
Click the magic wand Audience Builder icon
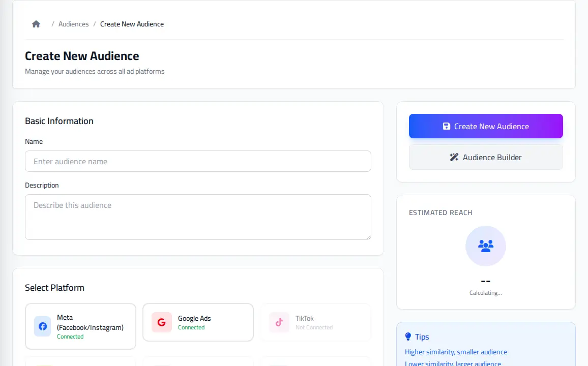click(x=454, y=157)
